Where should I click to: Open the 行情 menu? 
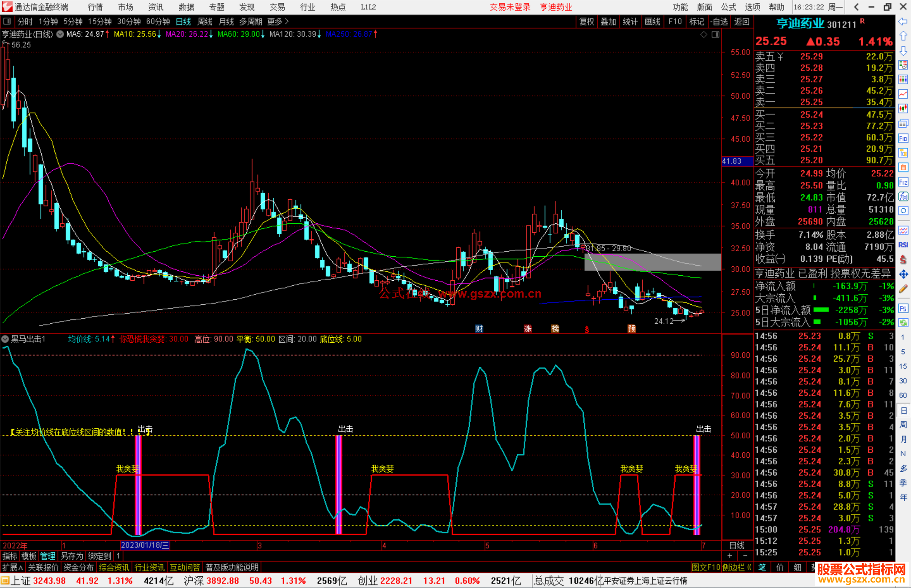click(x=95, y=7)
